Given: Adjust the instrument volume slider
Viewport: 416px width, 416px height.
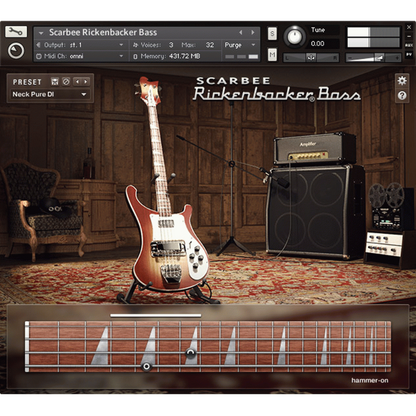Looking at the screenshot, I should pyautogui.click(x=373, y=58).
